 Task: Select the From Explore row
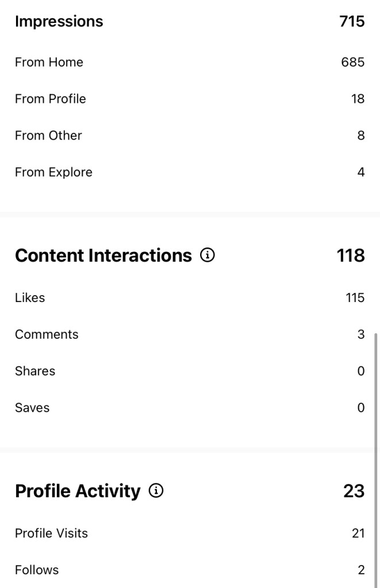[53, 172]
